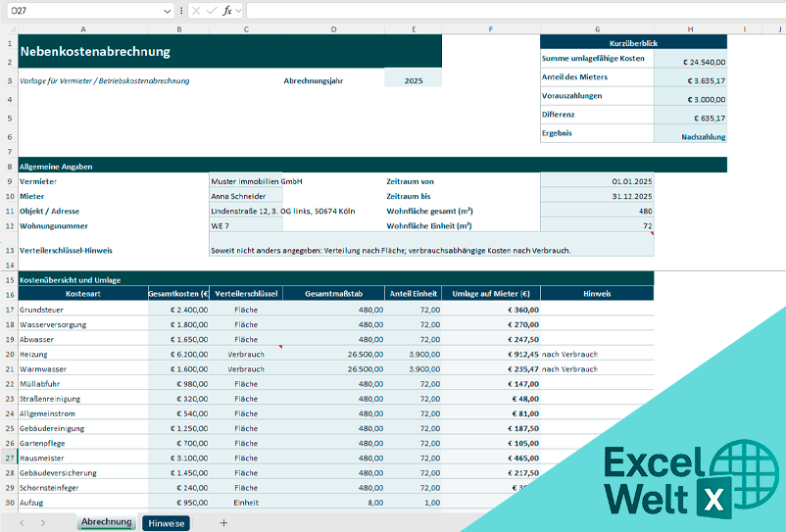Click the Anna Schneider tenant cell
The image size is (786, 532).
(246, 196)
